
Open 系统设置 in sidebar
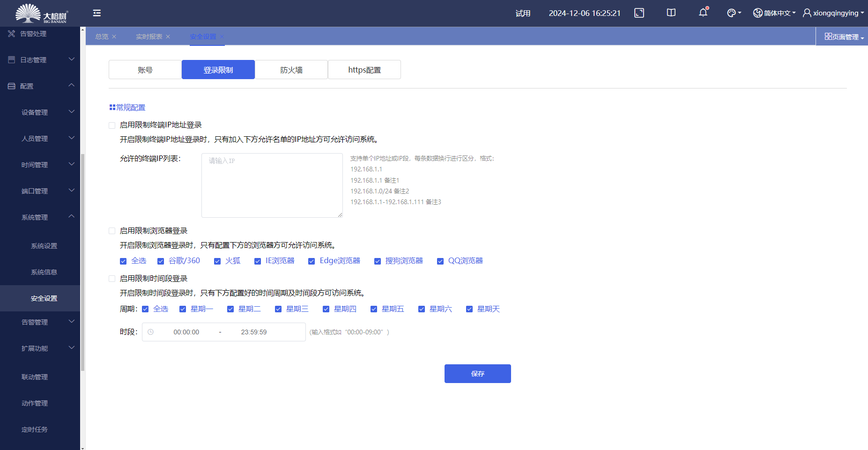pyautogui.click(x=44, y=246)
